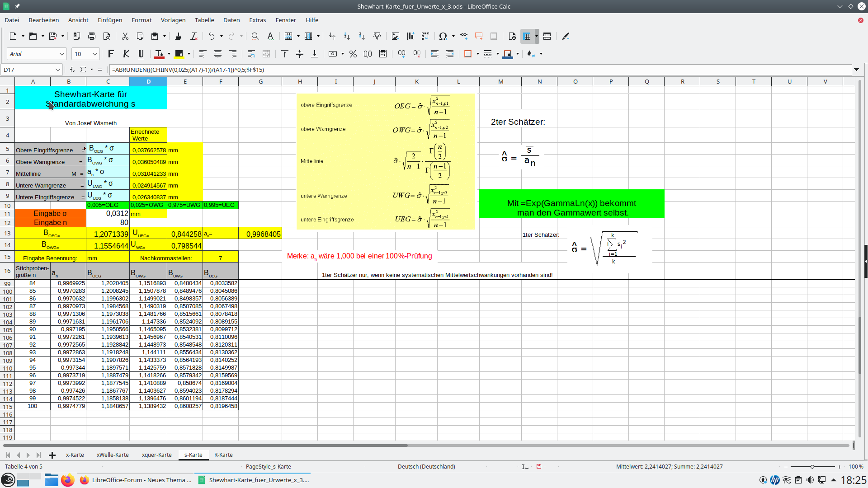
Task: Click the Clone formatting paintbrush icon
Action: 178,36
